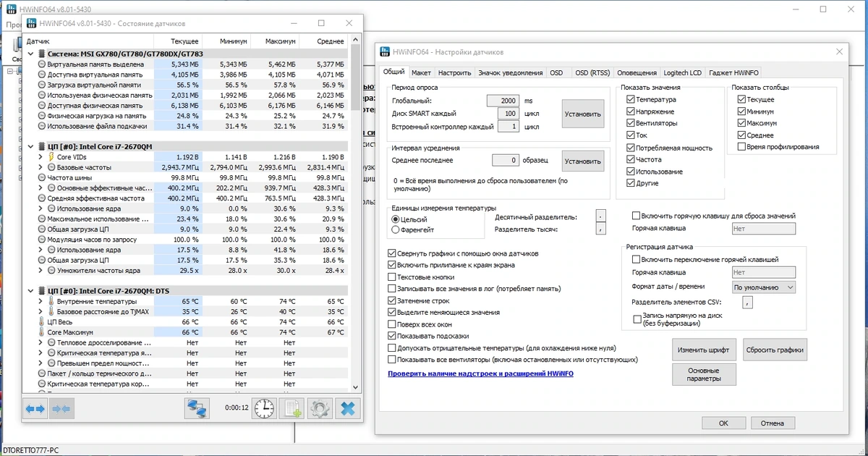Switch to the Оповещения tab
Viewport: 868px width, 456px height.
coord(637,73)
